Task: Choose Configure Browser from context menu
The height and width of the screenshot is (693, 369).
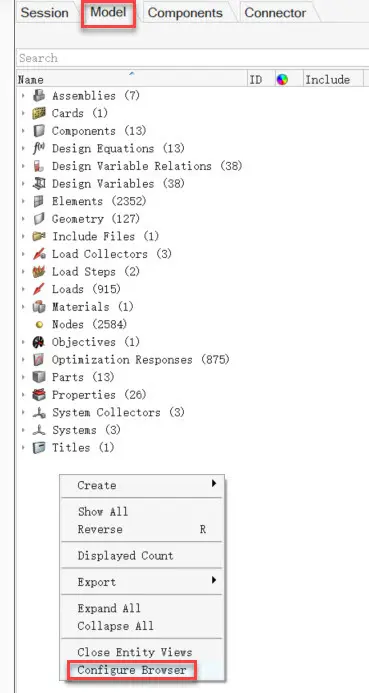Action: tap(132, 670)
